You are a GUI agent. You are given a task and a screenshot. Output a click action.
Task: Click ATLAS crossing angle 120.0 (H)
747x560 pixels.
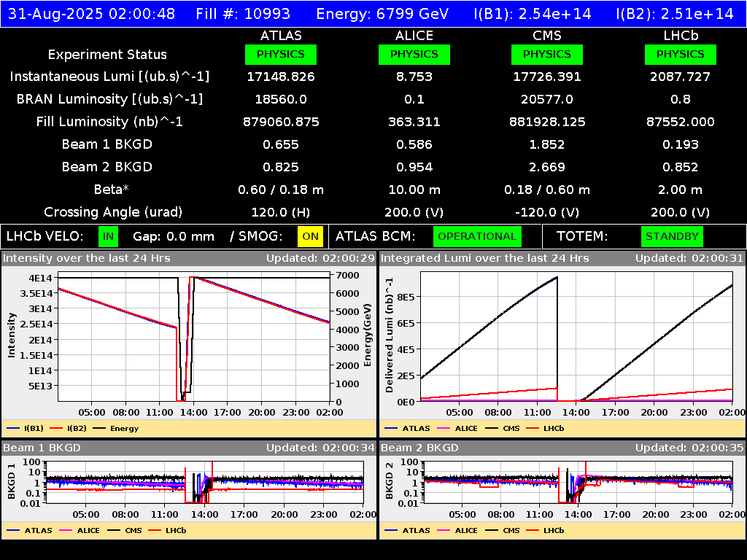tap(281, 212)
